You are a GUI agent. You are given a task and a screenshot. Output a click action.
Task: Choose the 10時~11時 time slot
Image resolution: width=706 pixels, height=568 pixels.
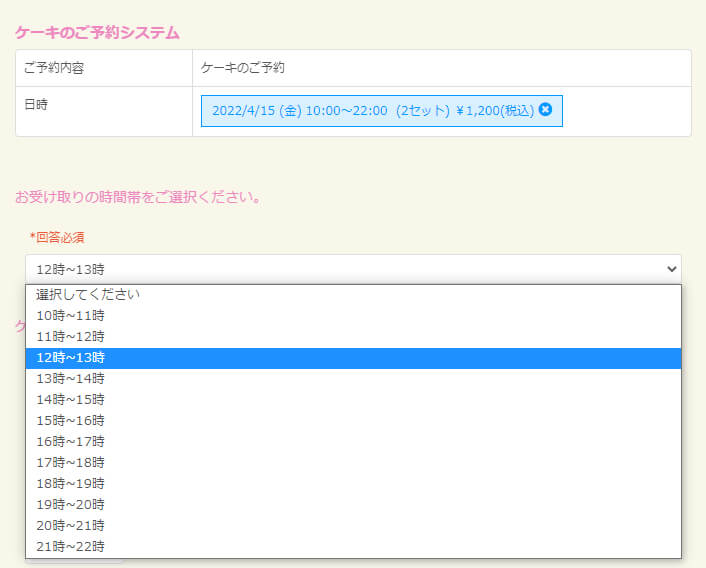coord(70,316)
